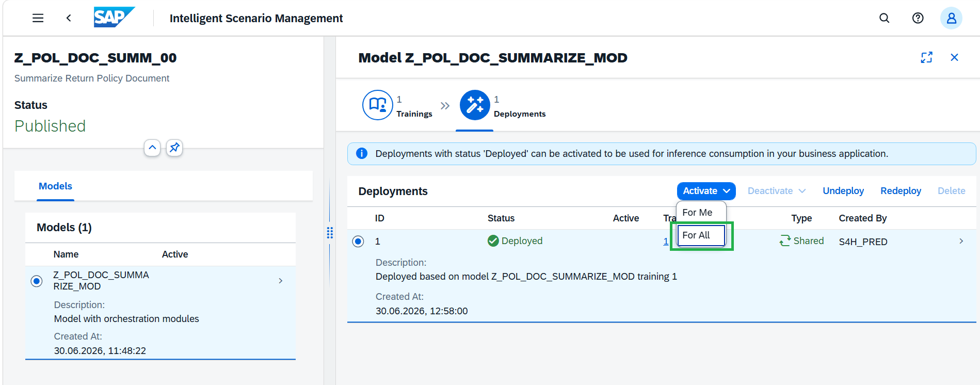This screenshot has height=385, width=980.
Task: Click the S4H_PRED created by cell
Action: (863, 242)
